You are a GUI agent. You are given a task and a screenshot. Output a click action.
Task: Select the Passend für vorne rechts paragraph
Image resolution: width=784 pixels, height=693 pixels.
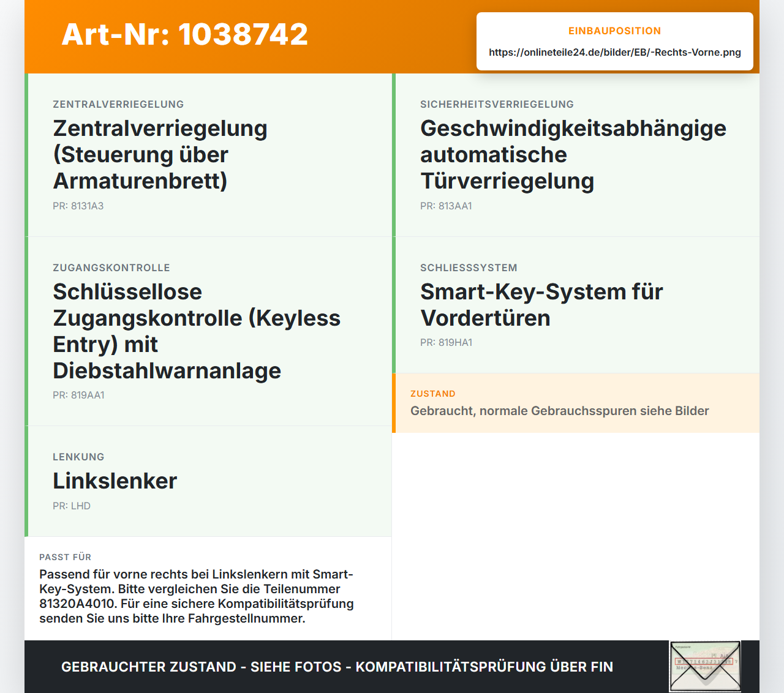click(197, 596)
